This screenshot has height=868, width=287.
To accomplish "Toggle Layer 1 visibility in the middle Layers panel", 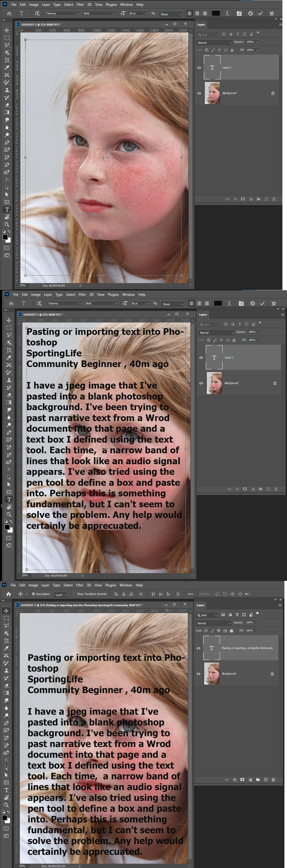I will [x=201, y=358].
